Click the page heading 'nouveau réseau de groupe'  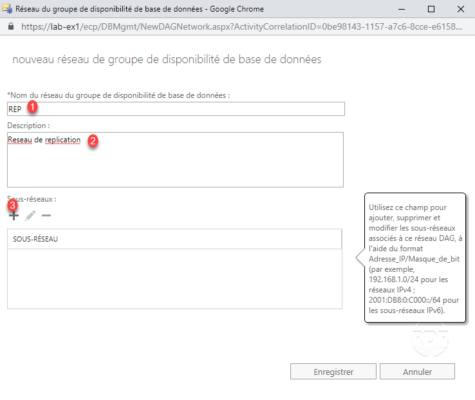[x=167, y=59]
